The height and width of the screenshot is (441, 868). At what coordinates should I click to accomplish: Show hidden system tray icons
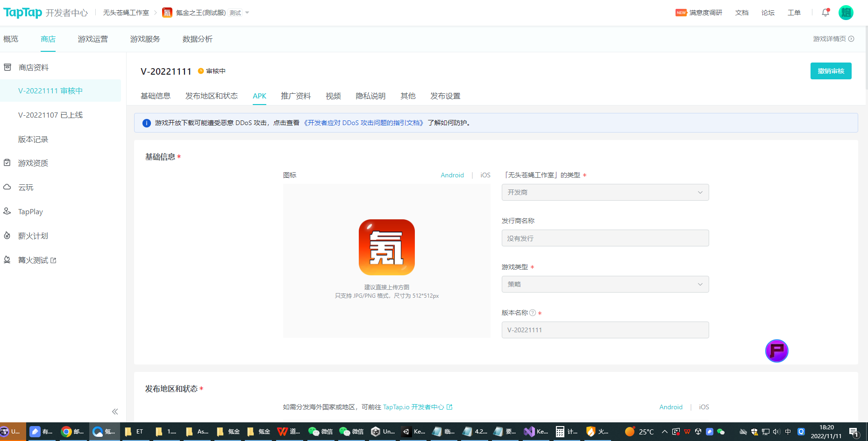664,432
